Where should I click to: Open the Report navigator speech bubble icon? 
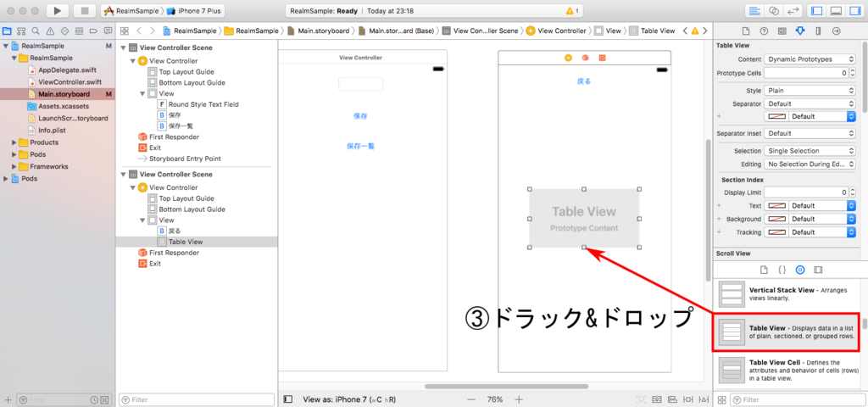[x=108, y=31]
